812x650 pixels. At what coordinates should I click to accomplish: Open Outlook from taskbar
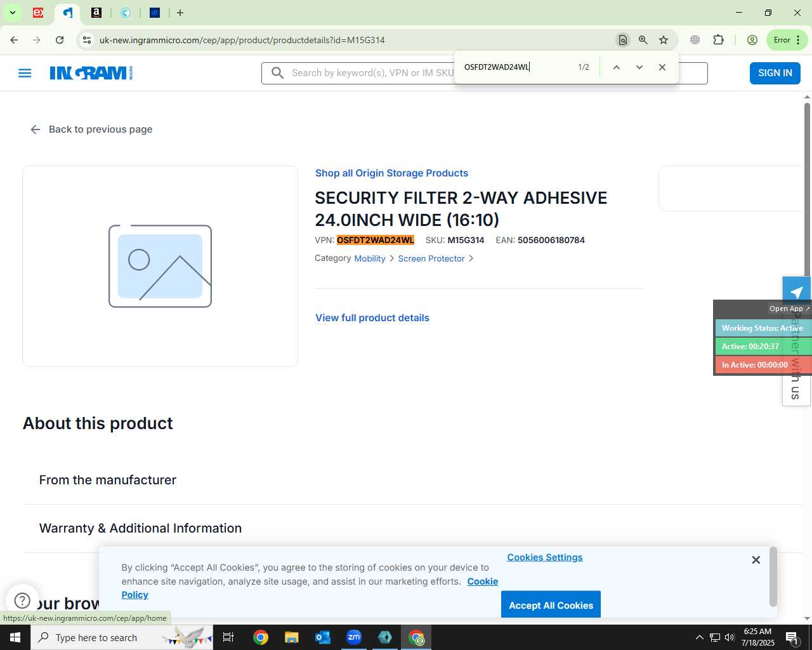(x=323, y=637)
